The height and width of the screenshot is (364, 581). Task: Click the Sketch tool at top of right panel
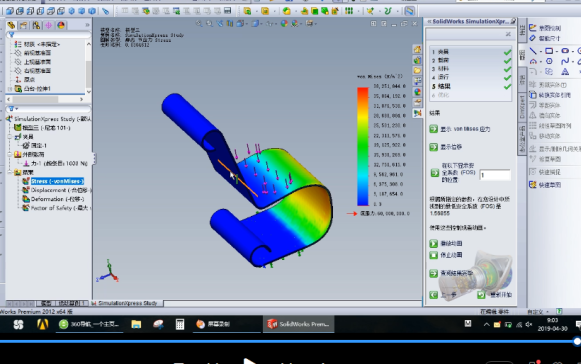click(545, 28)
